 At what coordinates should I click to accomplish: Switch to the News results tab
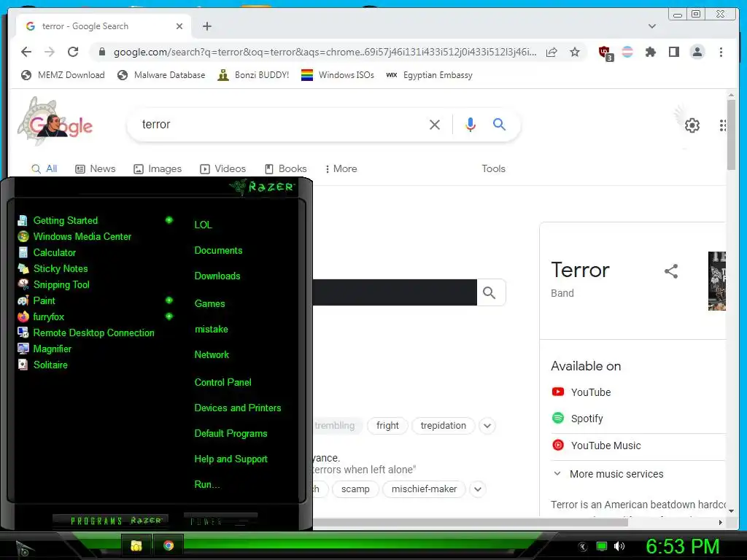coord(96,168)
